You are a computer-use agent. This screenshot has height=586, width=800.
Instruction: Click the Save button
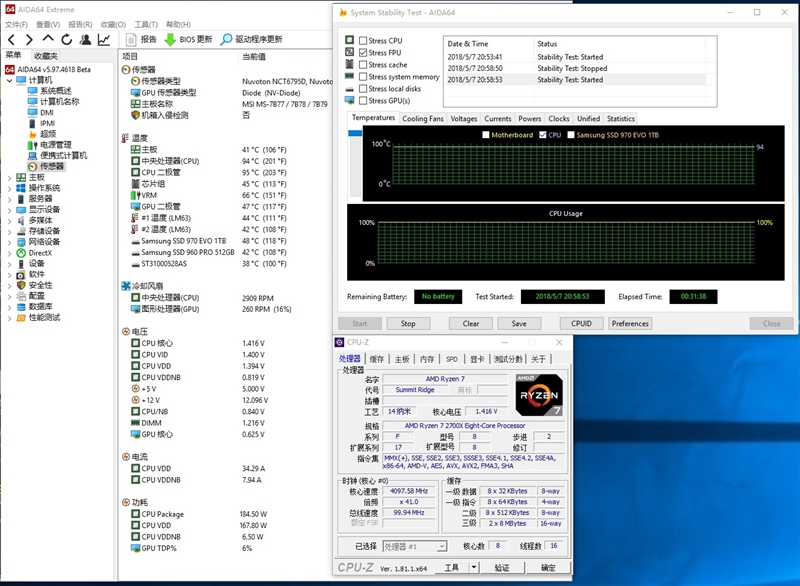click(x=519, y=323)
